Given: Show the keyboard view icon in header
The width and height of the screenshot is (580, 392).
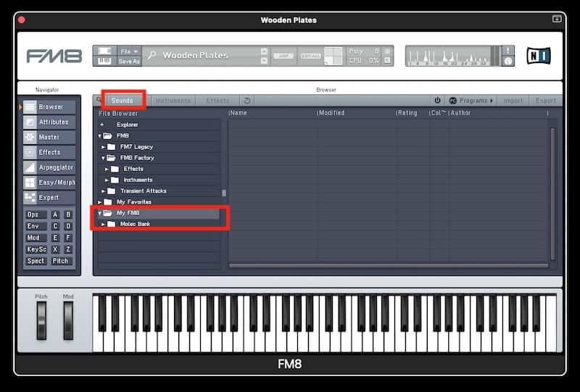Looking at the screenshot, I should 104,61.
